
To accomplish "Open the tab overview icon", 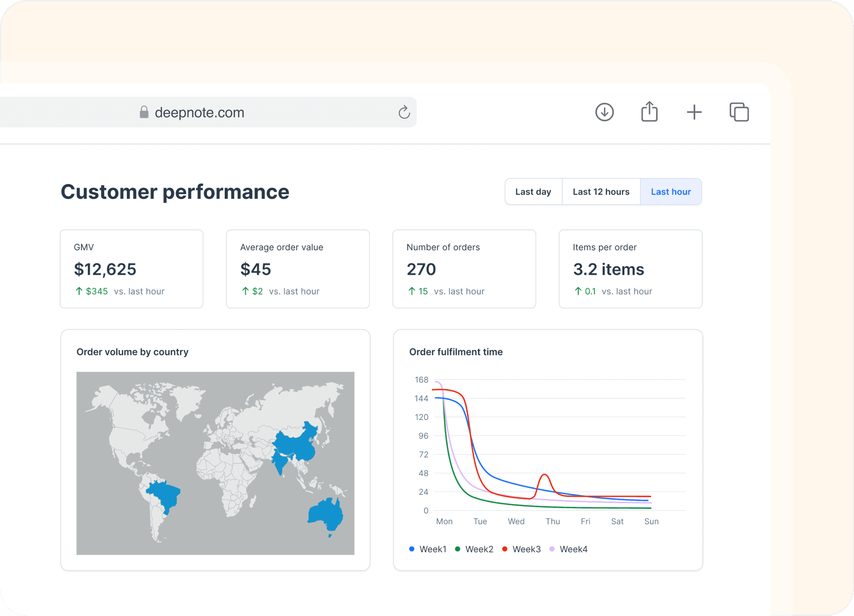I will 739,112.
